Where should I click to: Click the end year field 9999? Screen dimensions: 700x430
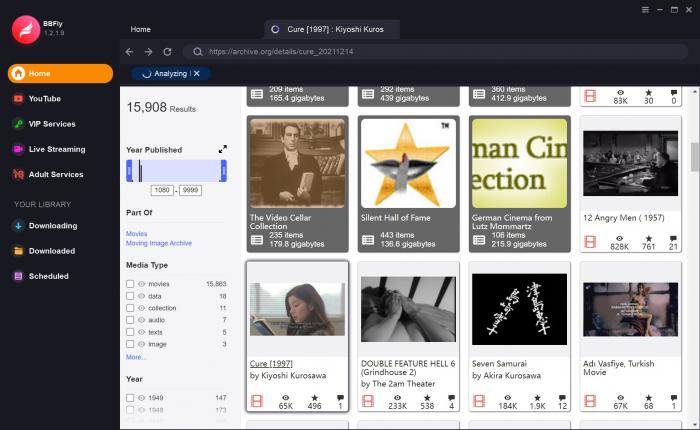(190, 190)
